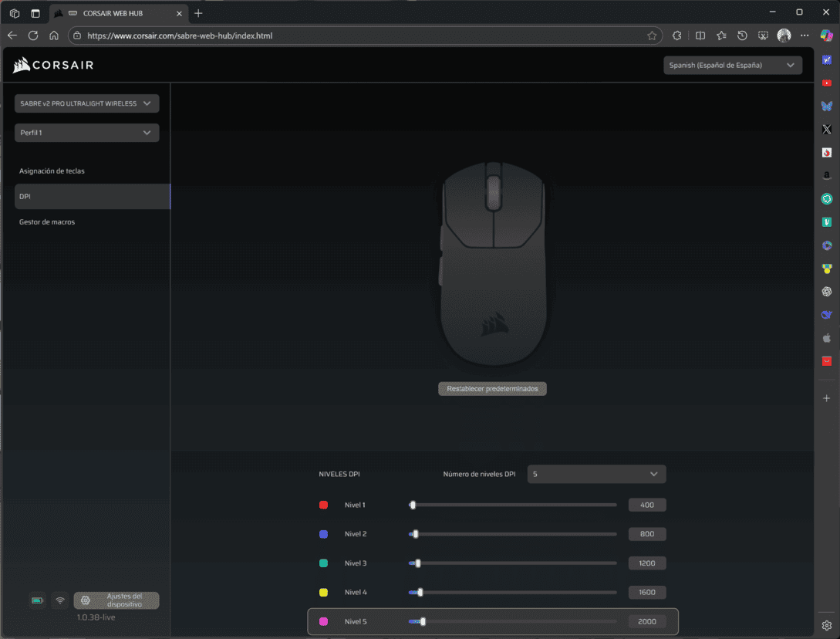Click the Nivel 3 DPI slider handle
840x639 pixels.
point(418,563)
